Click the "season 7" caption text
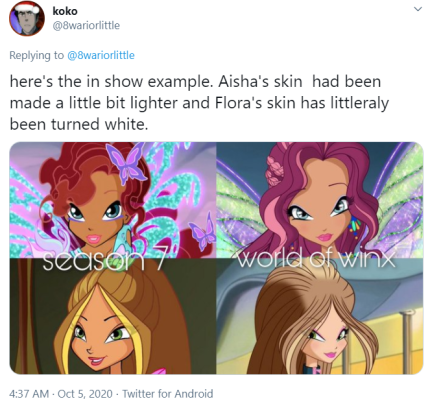The width and height of the screenshot is (430, 408). point(104,261)
